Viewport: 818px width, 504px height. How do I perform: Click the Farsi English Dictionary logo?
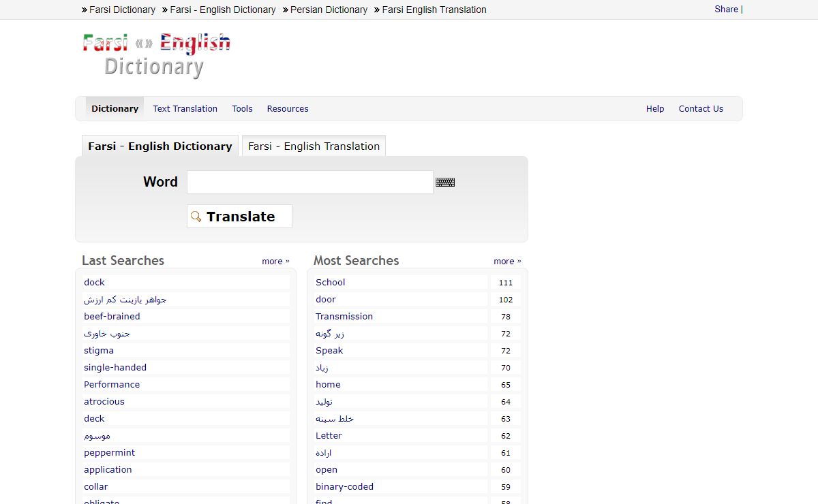pos(156,54)
